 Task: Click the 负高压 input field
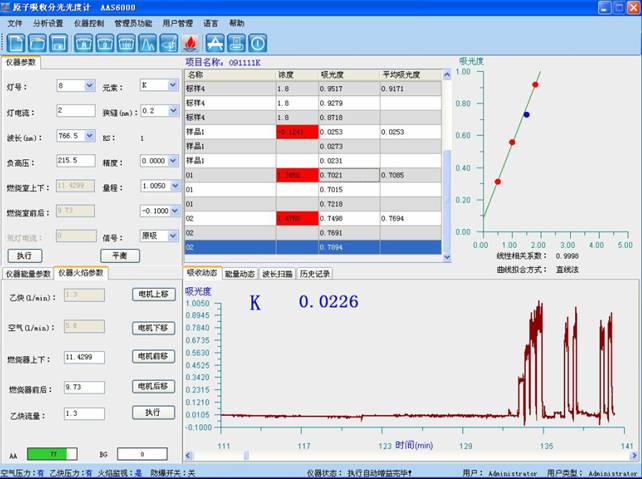76,160
